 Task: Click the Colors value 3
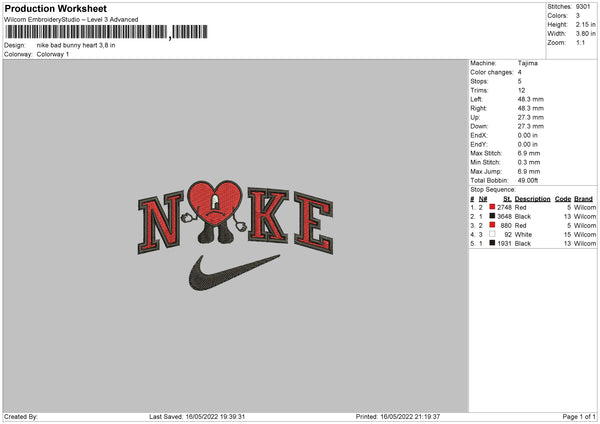[x=578, y=16]
